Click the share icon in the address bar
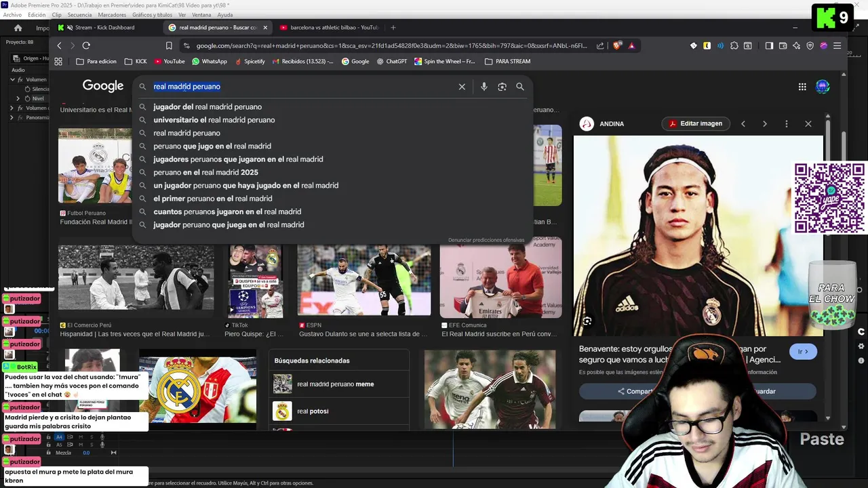 pyautogui.click(x=600, y=45)
